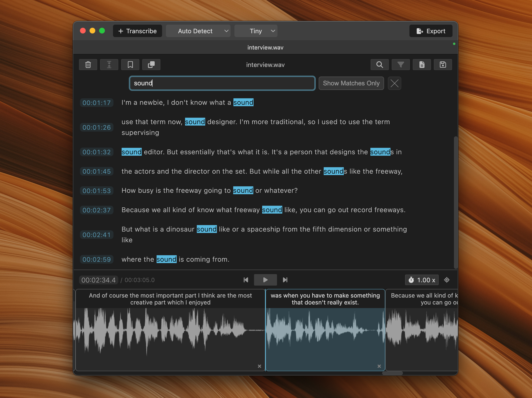Close the search bar with X button

click(394, 83)
